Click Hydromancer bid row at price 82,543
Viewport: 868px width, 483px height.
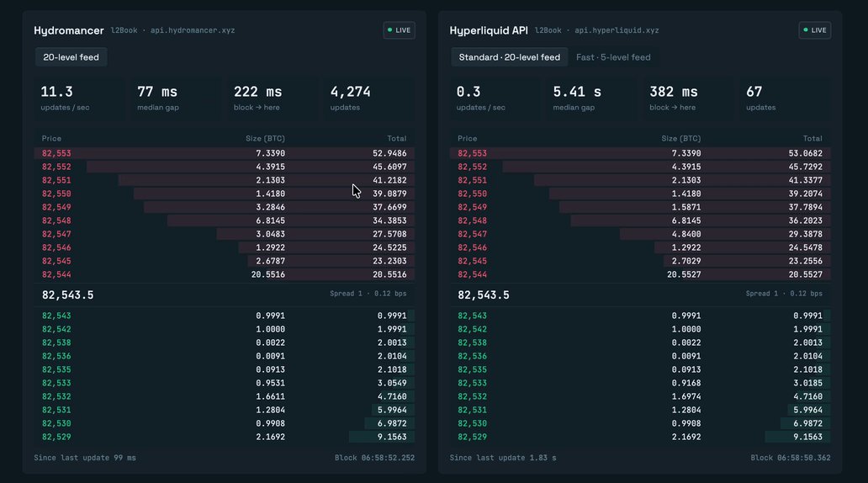pyautogui.click(x=225, y=316)
